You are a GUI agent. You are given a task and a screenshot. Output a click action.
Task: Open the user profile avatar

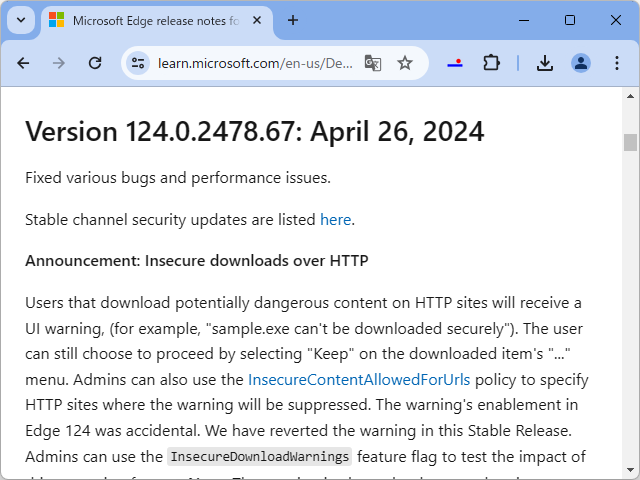(581, 63)
